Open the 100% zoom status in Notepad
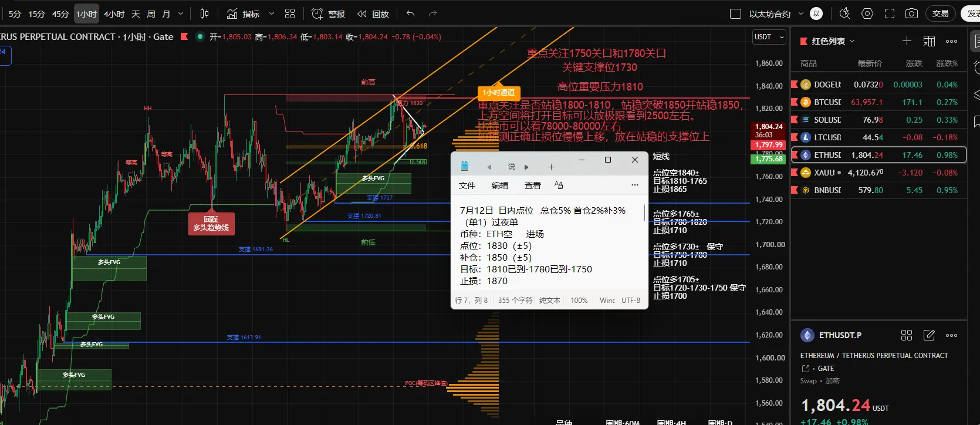This screenshot has height=425, width=980. (579, 301)
